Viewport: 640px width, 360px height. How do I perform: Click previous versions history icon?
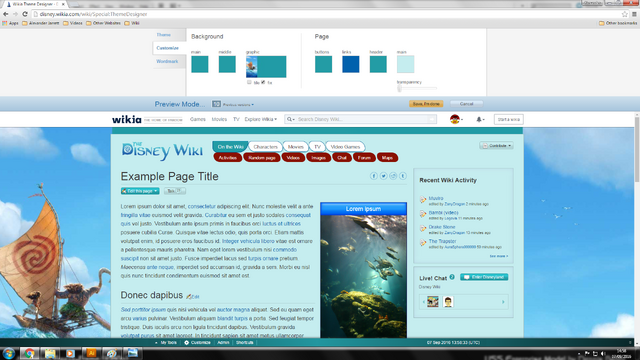(x=216, y=104)
